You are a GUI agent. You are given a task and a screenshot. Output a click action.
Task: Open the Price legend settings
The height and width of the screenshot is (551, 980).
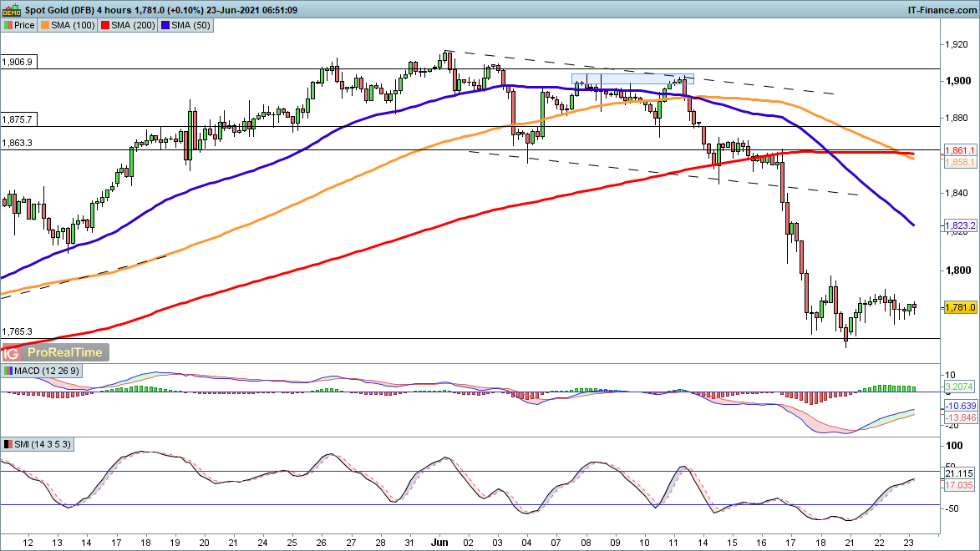(x=19, y=25)
